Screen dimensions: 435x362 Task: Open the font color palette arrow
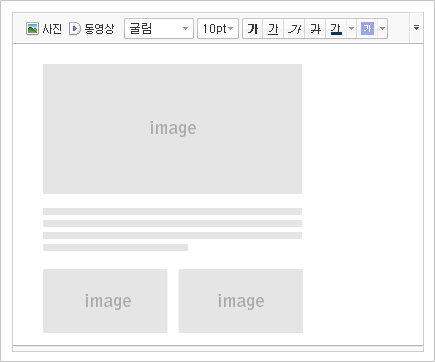coord(351,29)
